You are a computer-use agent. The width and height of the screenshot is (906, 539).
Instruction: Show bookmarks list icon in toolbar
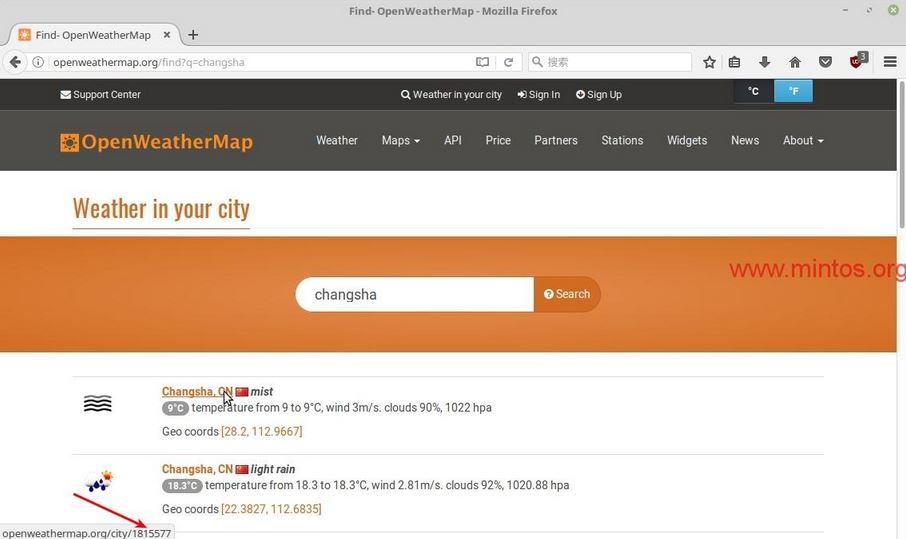coord(734,62)
